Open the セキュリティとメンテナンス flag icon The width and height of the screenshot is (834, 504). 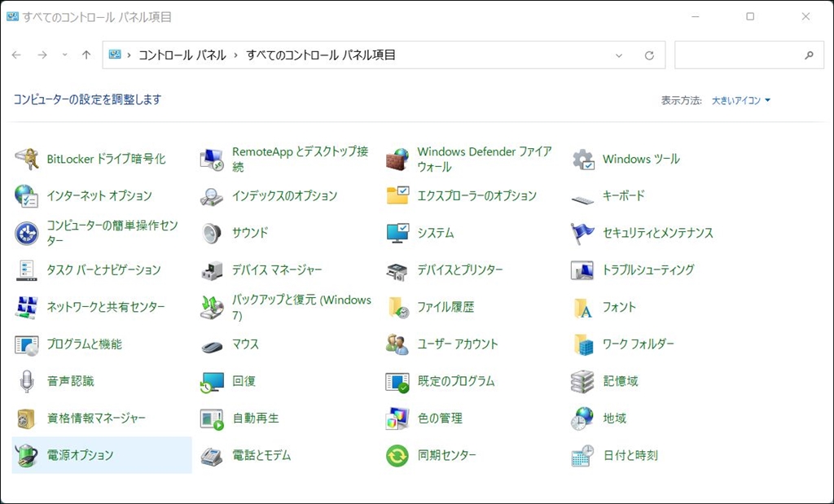point(583,233)
